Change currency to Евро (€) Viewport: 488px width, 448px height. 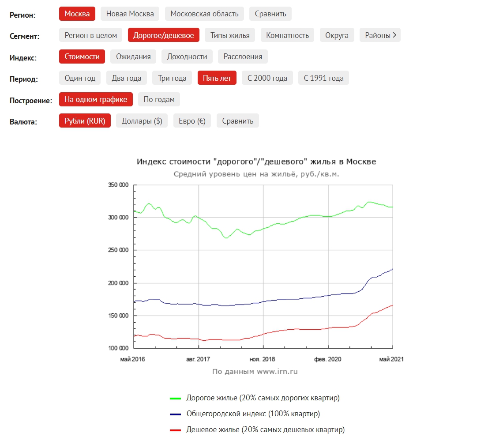[192, 121]
